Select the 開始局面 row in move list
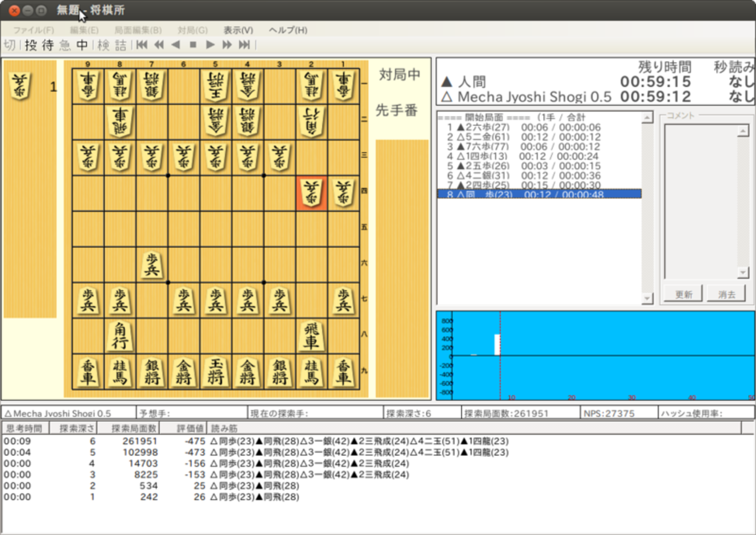Image resolution: width=756 pixels, height=535 pixels. 539,118
